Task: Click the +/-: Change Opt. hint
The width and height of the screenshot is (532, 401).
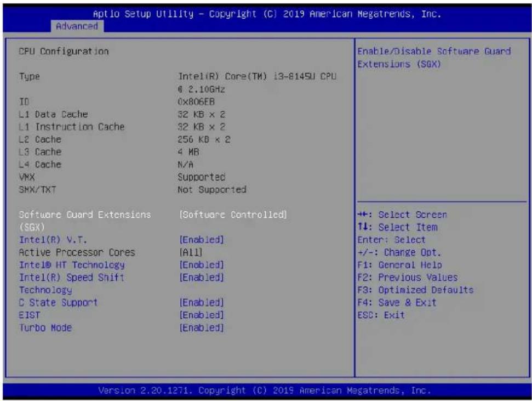Action: [x=399, y=252]
